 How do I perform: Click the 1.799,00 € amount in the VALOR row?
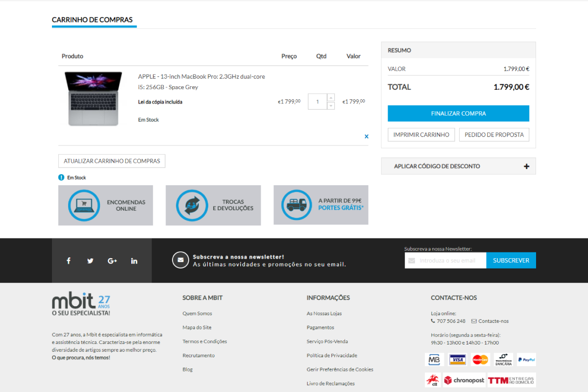(516, 69)
